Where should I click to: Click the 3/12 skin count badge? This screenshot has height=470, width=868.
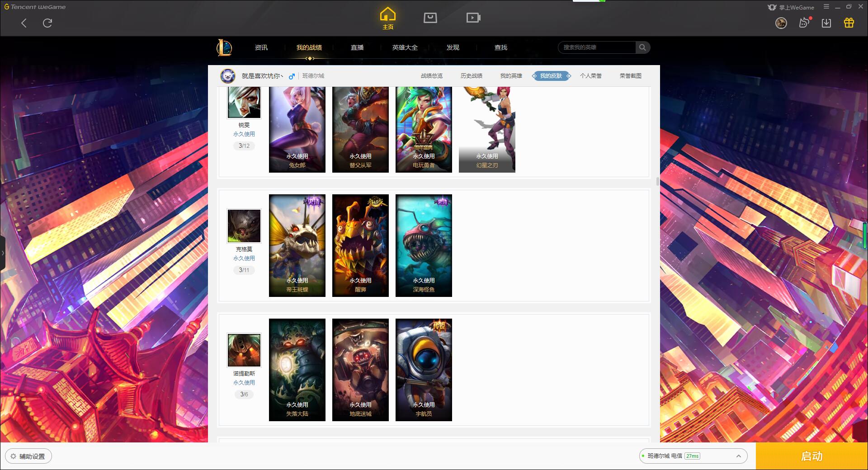(x=244, y=146)
